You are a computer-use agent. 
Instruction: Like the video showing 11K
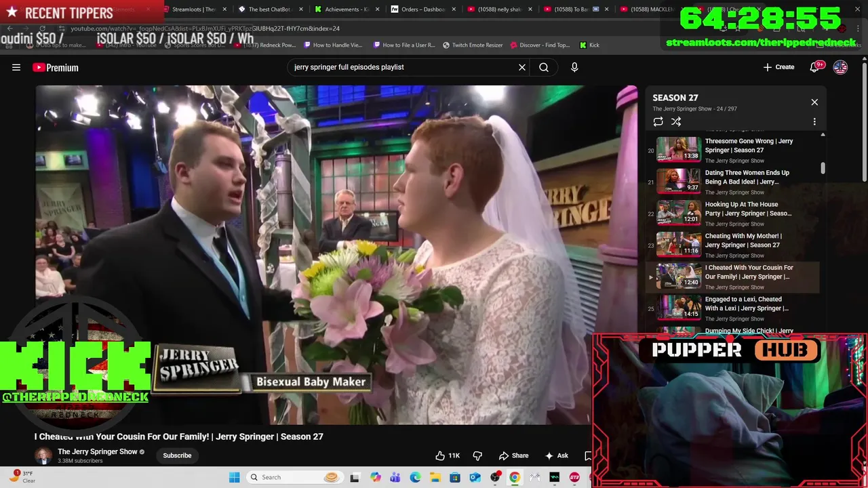(x=448, y=455)
